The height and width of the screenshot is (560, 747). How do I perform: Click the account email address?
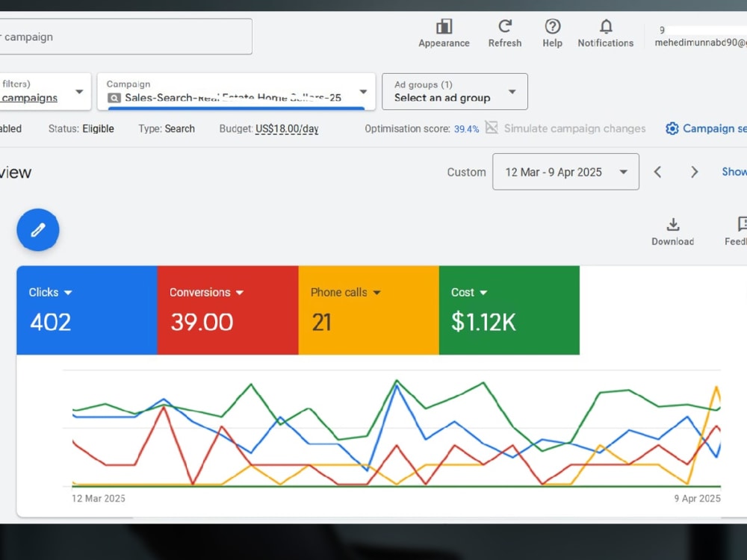[x=701, y=43]
